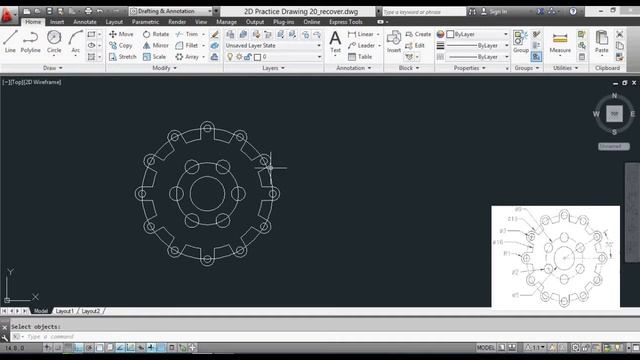640x360 pixels.
Task: Click Sign In link
Action: click(498, 12)
